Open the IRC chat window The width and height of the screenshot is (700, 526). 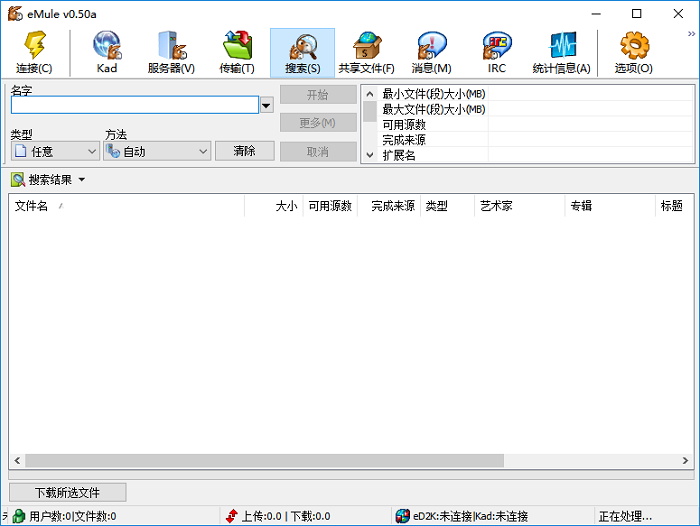[x=496, y=53]
